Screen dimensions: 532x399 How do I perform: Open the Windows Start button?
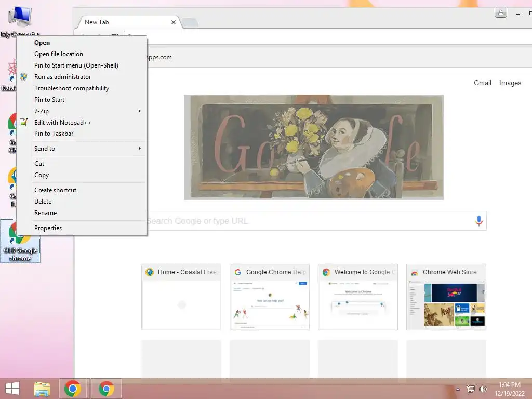click(12, 389)
